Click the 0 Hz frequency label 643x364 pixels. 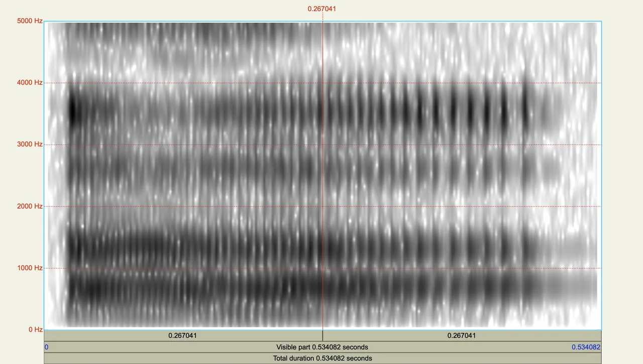pos(35,329)
